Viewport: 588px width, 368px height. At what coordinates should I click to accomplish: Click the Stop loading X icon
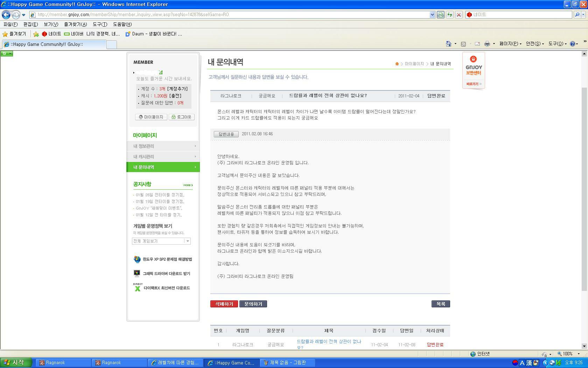(x=459, y=15)
